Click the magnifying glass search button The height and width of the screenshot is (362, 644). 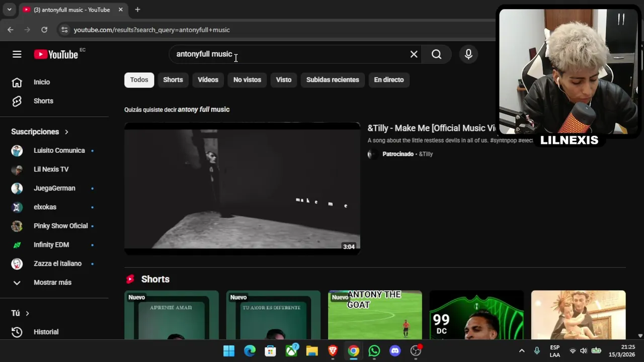[x=436, y=54]
